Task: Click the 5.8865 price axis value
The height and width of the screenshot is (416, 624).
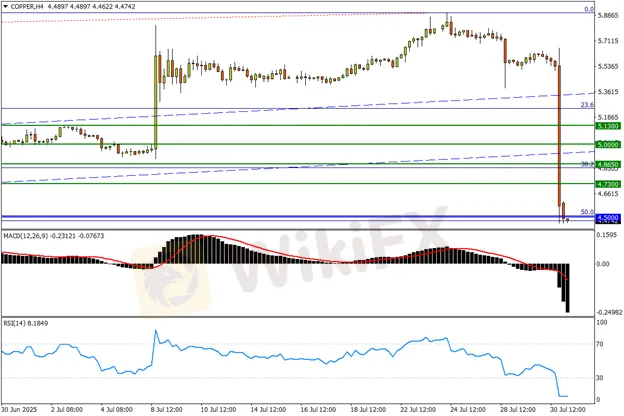Action: coord(608,15)
